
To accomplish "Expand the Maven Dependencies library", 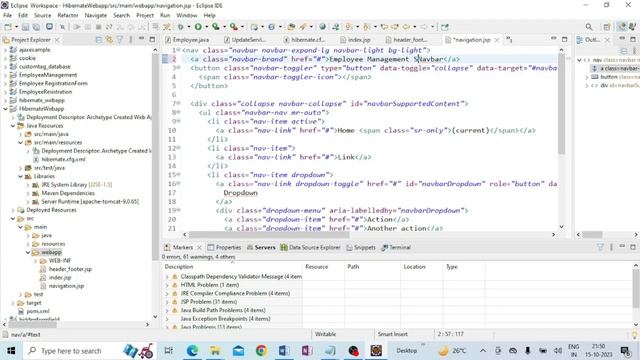I will (x=28, y=193).
